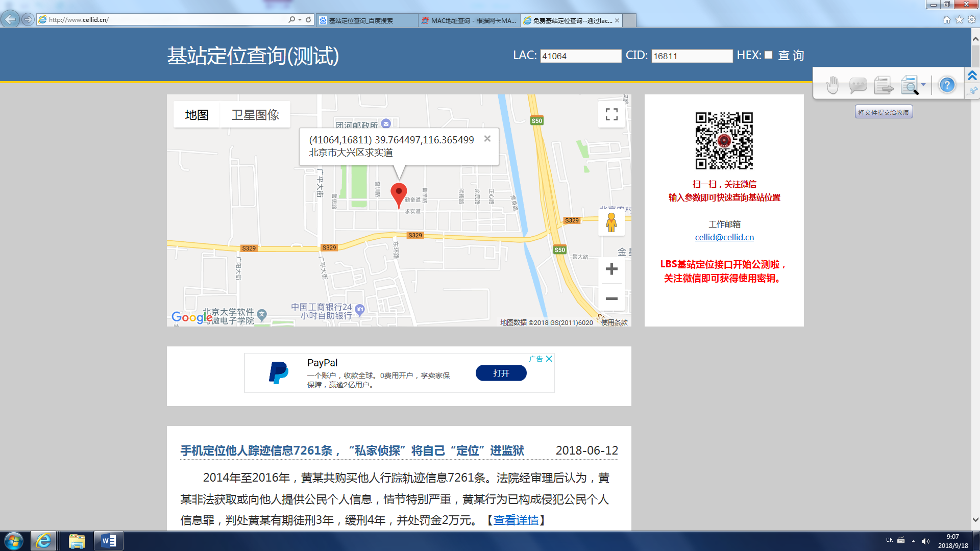
Task: Click the Street View pegman icon
Action: (x=611, y=223)
